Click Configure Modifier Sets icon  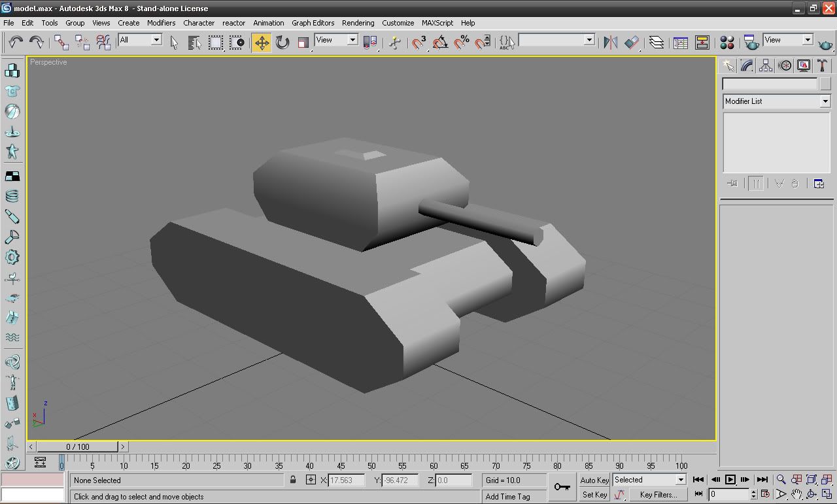point(819,184)
